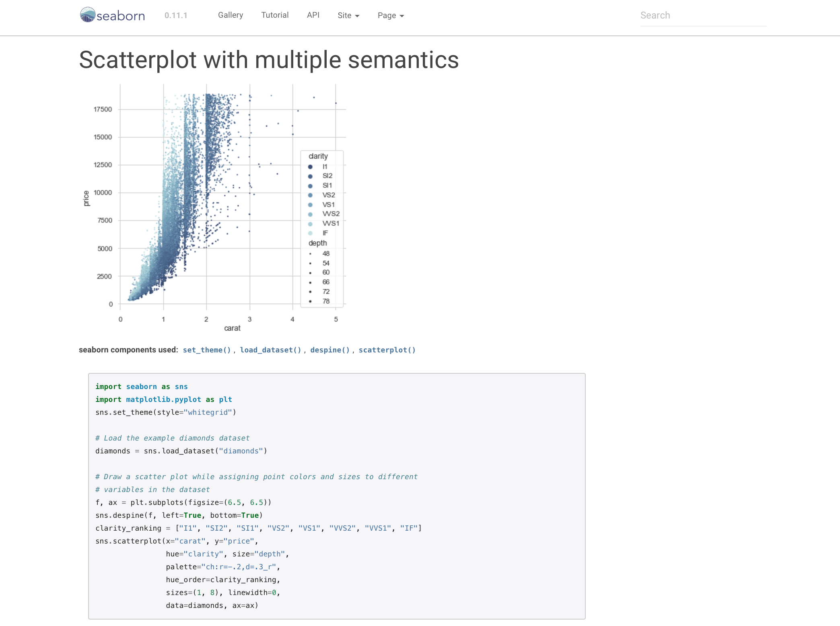Click the I1 clarity legend marker
The height and width of the screenshot is (626, 840).
coord(310,167)
